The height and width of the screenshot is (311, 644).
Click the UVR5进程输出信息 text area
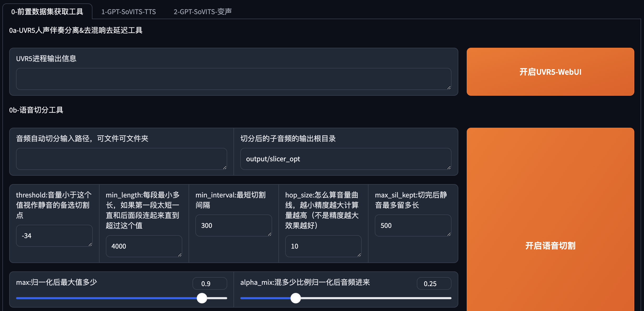point(233,79)
